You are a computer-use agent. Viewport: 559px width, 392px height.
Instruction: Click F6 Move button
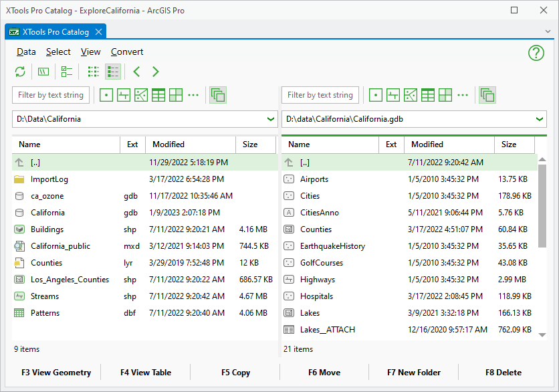tap(324, 373)
